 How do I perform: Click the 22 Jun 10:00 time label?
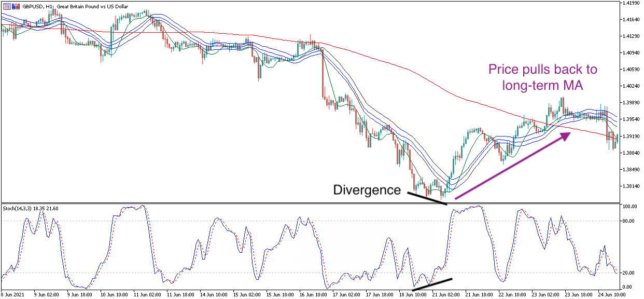(x=513, y=294)
